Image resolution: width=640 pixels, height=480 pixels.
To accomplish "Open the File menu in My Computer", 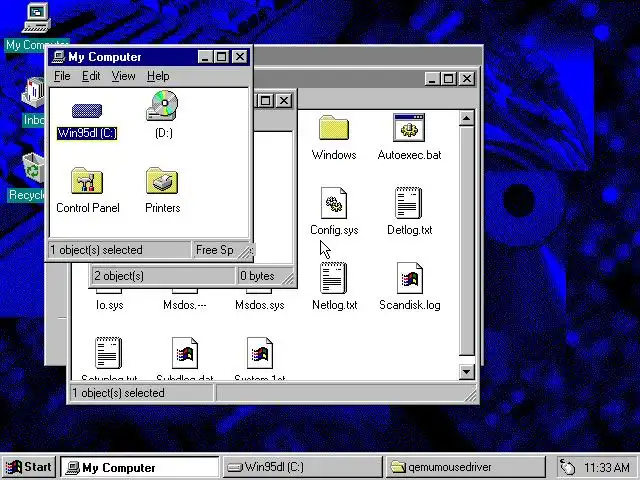I will click(62, 76).
